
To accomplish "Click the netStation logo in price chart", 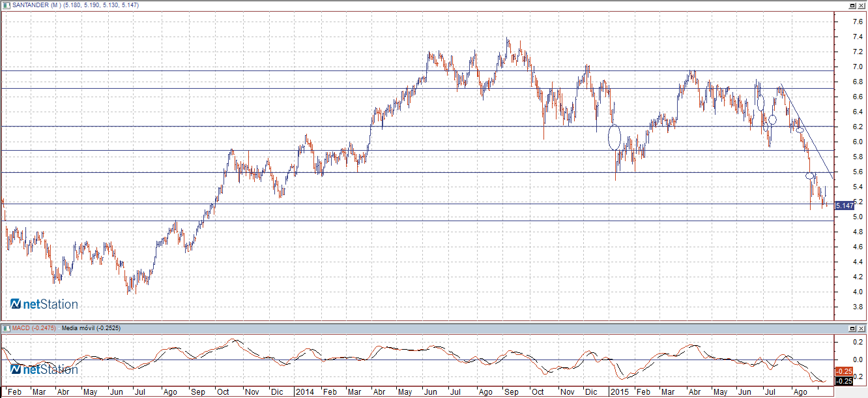I will [44, 304].
